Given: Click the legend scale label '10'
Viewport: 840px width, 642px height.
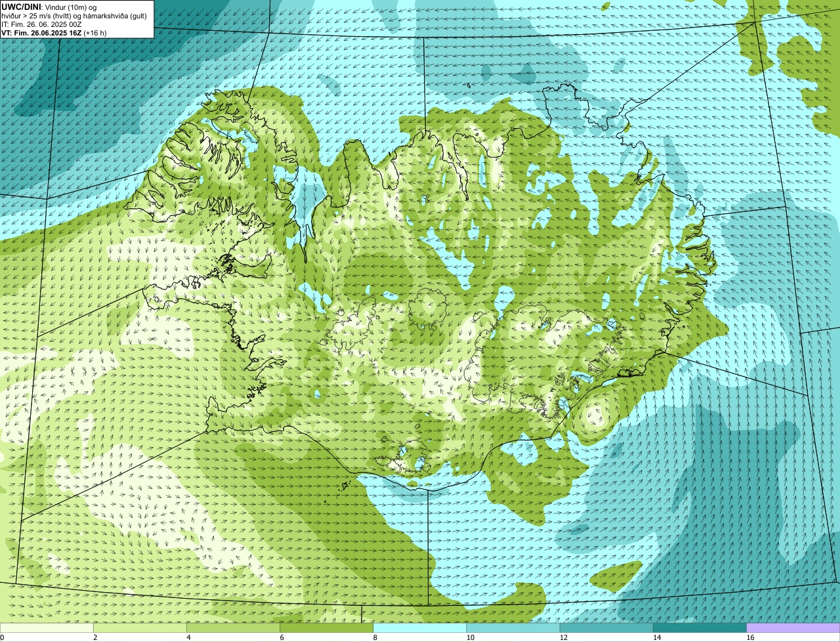Looking at the screenshot, I should click(x=471, y=637).
